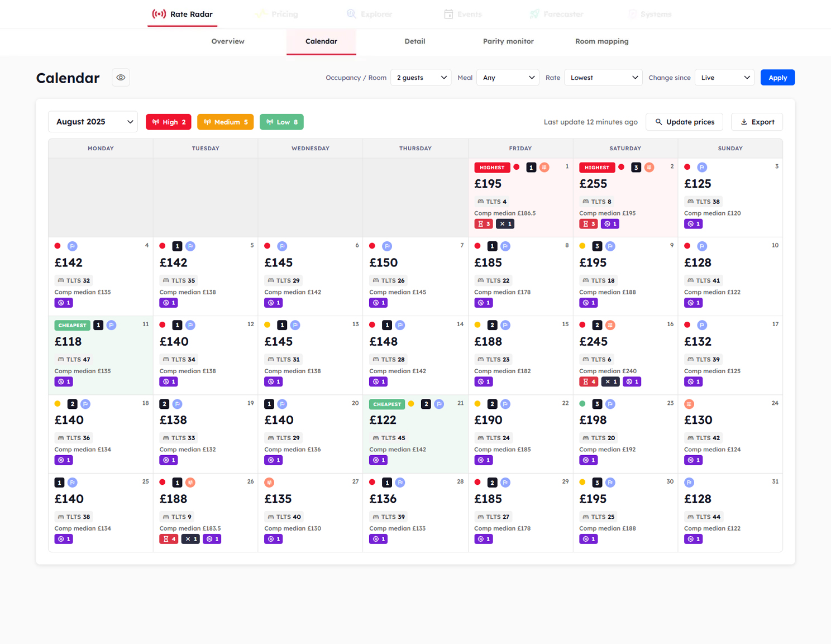Click the red hourglass badge on August 1
Screen dimensions: 831x644
(x=484, y=224)
